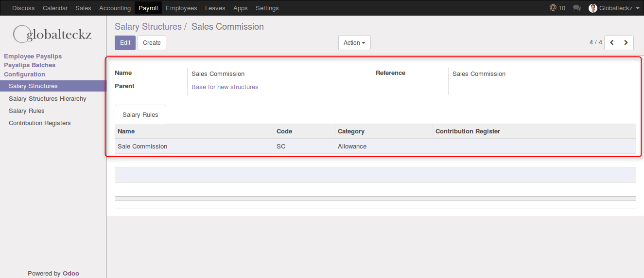
Task: Click the Globalteckz logo
Action: pyautogui.click(x=52, y=34)
